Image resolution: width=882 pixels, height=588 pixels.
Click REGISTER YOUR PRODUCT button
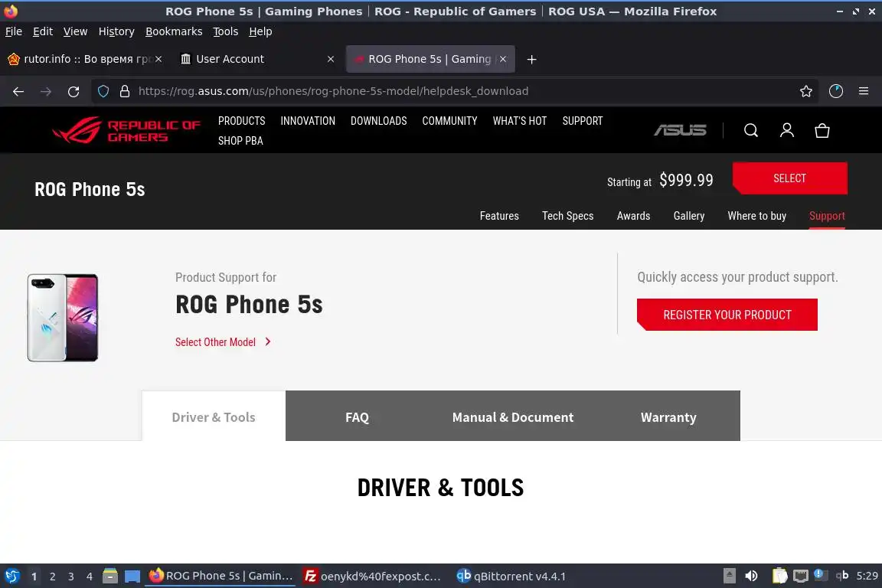coord(727,315)
